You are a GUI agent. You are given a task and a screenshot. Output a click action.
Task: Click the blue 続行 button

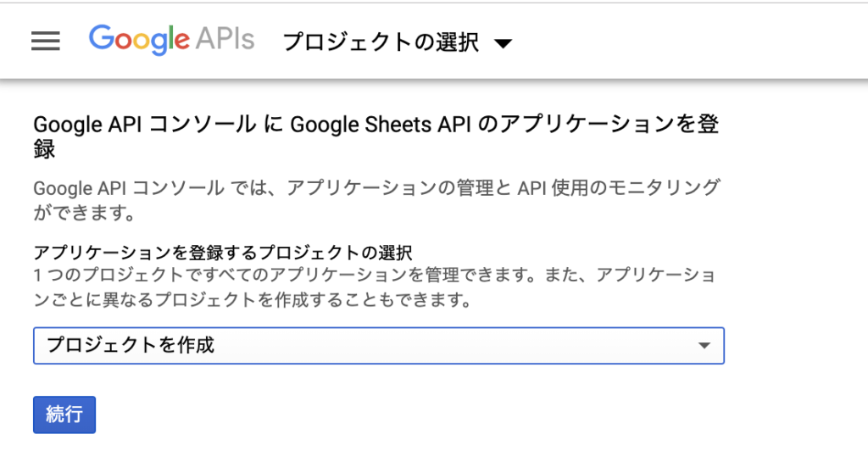(64, 415)
